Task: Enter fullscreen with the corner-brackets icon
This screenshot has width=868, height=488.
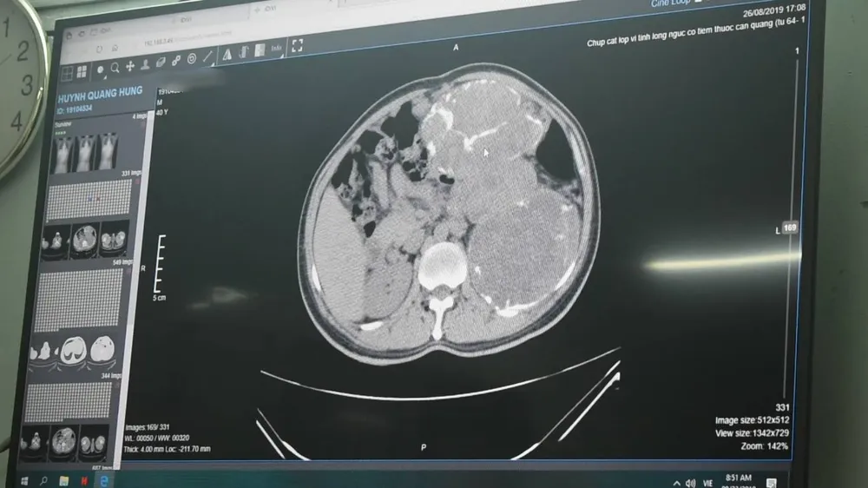Action: tap(297, 44)
